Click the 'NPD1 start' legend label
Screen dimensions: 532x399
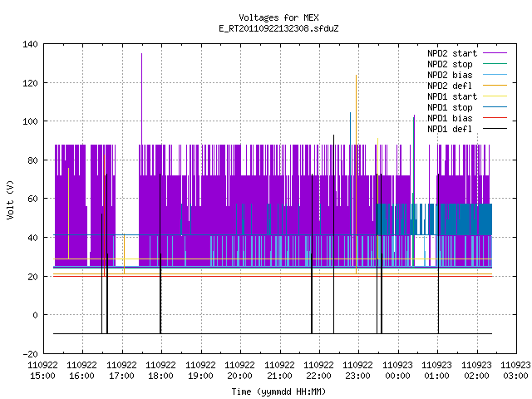point(452,96)
